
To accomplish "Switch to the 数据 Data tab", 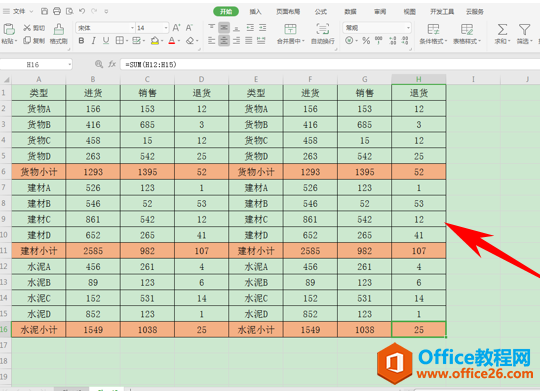I will tap(350, 12).
